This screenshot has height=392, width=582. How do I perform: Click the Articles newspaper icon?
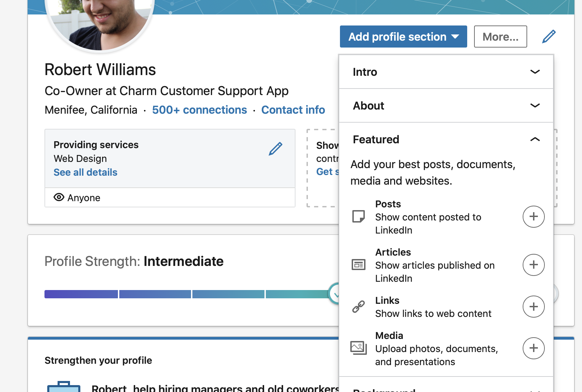358,265
